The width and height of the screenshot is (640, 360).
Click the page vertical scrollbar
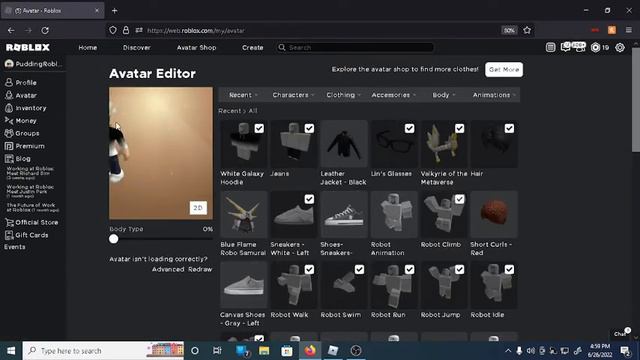point(636,100)
